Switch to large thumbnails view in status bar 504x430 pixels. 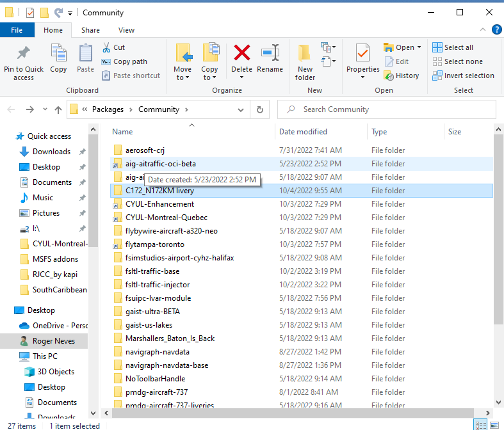tap(494, 425)
